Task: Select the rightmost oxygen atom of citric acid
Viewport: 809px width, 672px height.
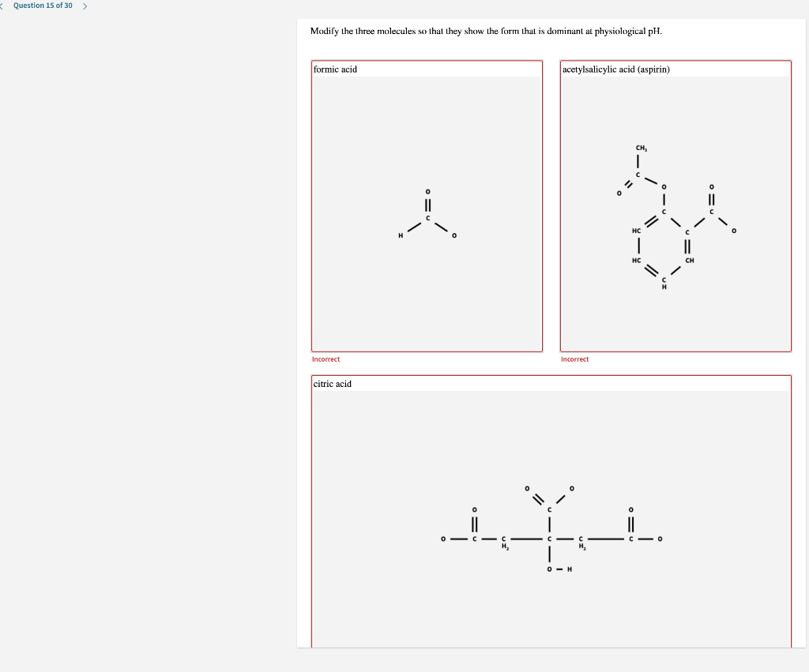Action: tap(660, 539)
